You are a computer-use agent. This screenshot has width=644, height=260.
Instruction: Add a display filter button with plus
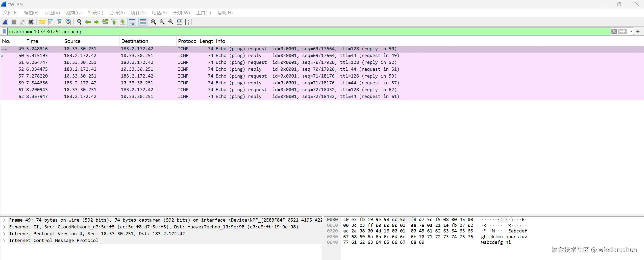(x=638, y=32)
